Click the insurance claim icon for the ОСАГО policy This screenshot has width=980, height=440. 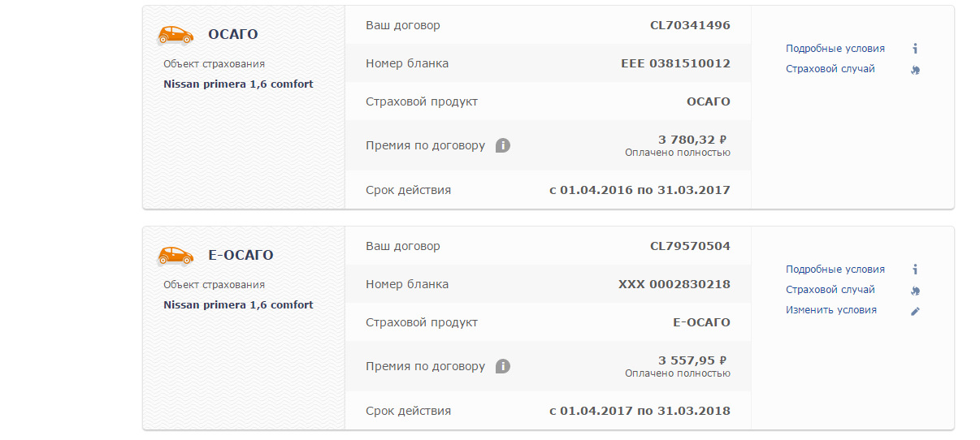[x=915, y=70]
